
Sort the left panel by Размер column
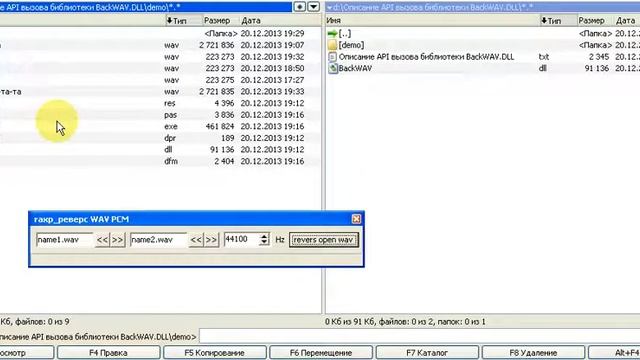(220, 20)
